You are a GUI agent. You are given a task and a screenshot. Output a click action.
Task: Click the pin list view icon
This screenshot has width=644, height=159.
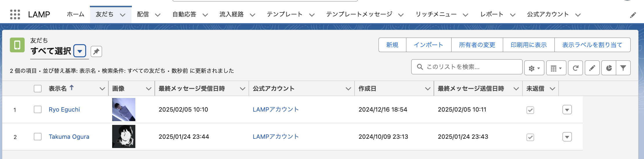pos(96,51)
